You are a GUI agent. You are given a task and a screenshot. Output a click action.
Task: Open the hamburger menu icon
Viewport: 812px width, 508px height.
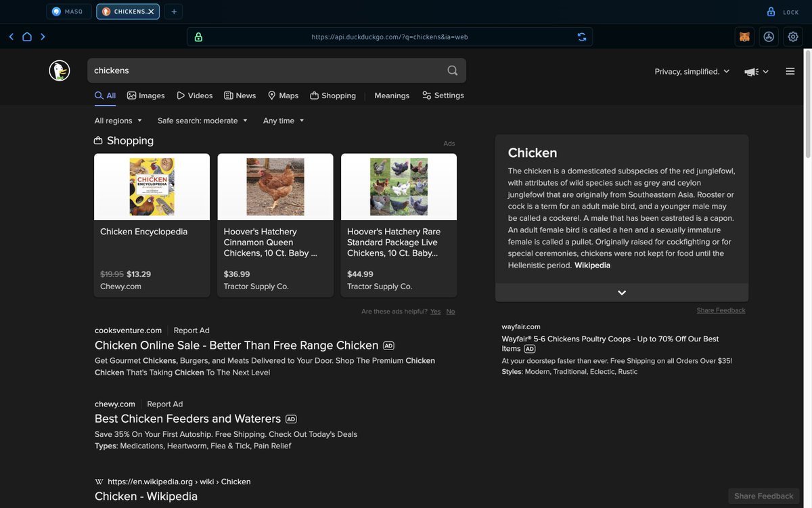click(x=790, y=71)
